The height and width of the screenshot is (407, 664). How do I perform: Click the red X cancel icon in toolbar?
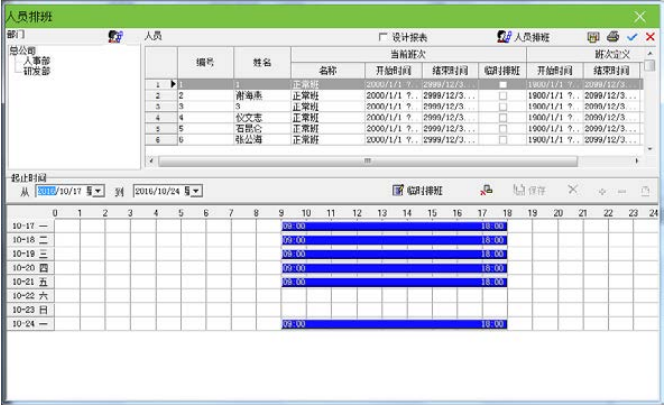click(x=650, y=36)
